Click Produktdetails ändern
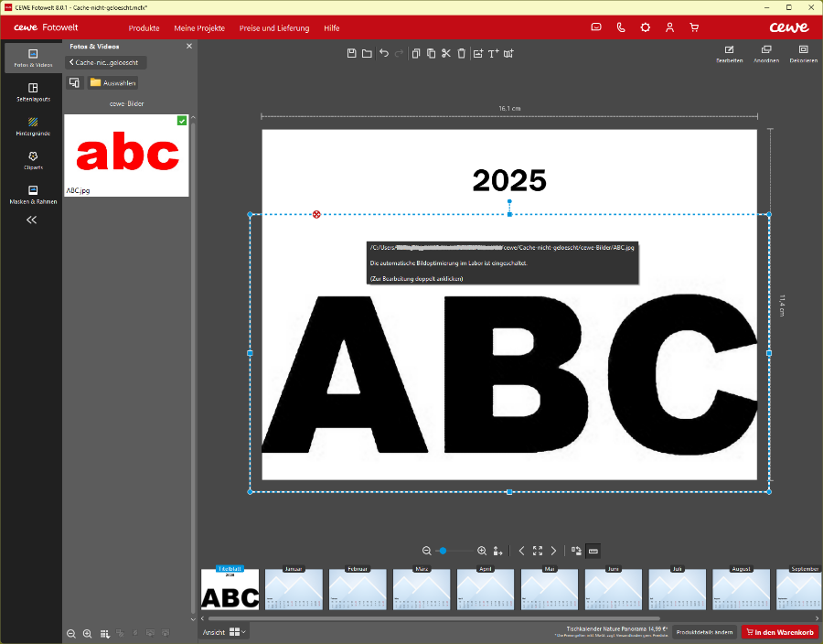 704,632
